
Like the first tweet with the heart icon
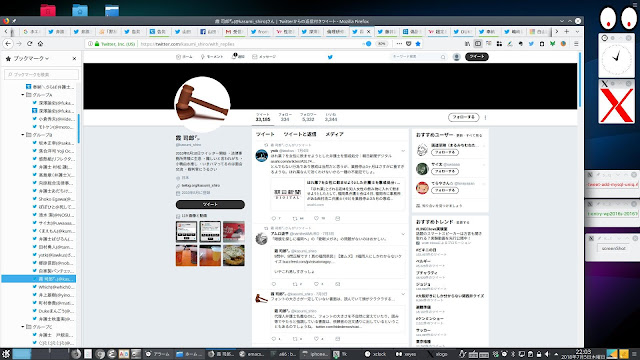[316, 218]
